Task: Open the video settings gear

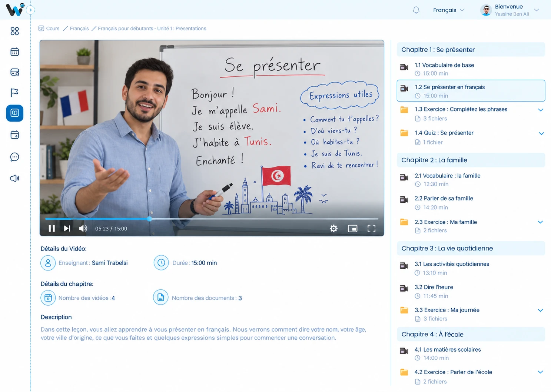Action: click(x=334, y=229)
